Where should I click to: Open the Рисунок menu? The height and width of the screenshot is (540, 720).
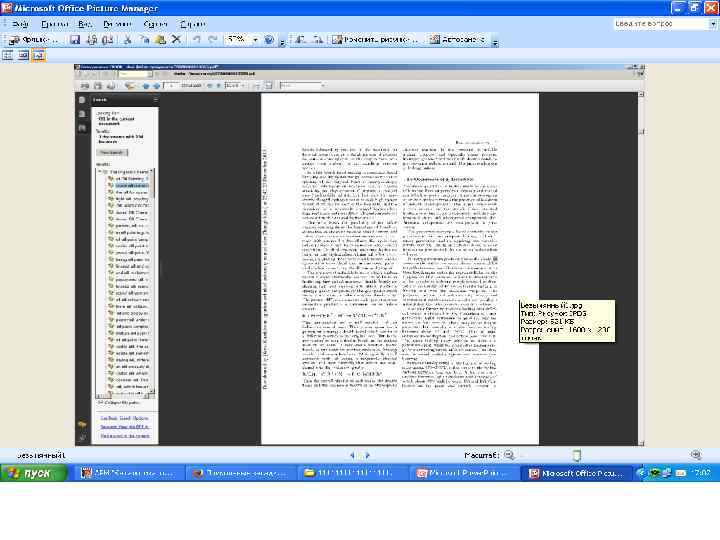[117, 24]
